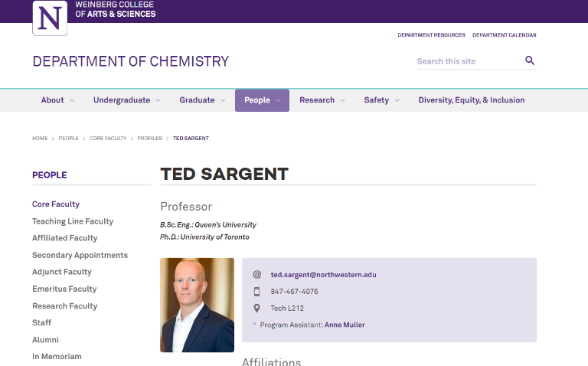Open the Graduate dropdown chevron
The width and height of the screenshot is (588, 366).
(223, 100)
